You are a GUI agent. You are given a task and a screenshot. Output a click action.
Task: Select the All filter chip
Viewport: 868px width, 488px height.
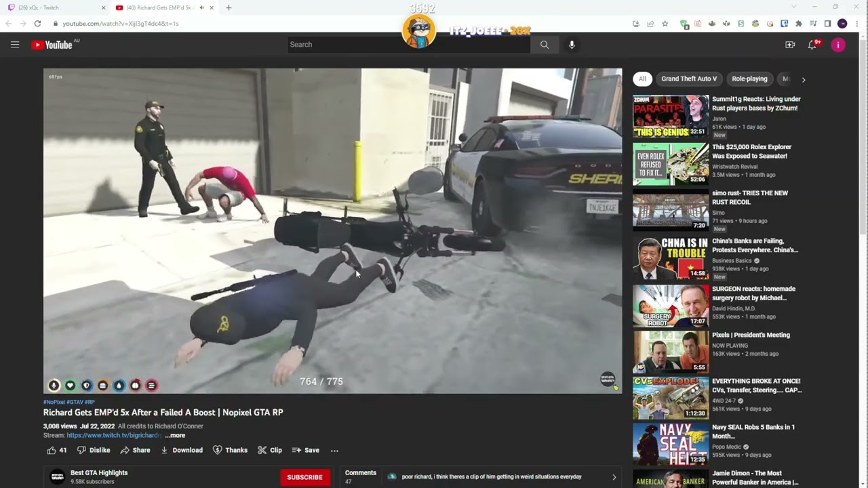[x=642, y=79]
